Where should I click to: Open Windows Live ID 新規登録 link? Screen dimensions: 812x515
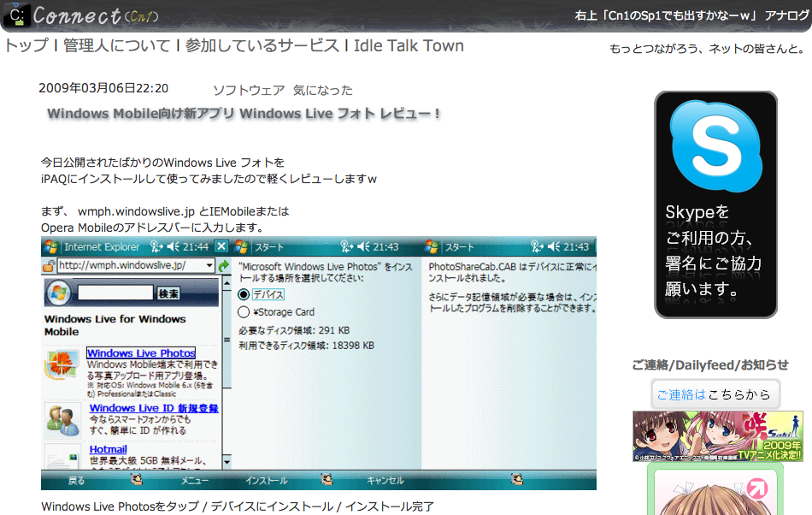click(x=153, y=408)
